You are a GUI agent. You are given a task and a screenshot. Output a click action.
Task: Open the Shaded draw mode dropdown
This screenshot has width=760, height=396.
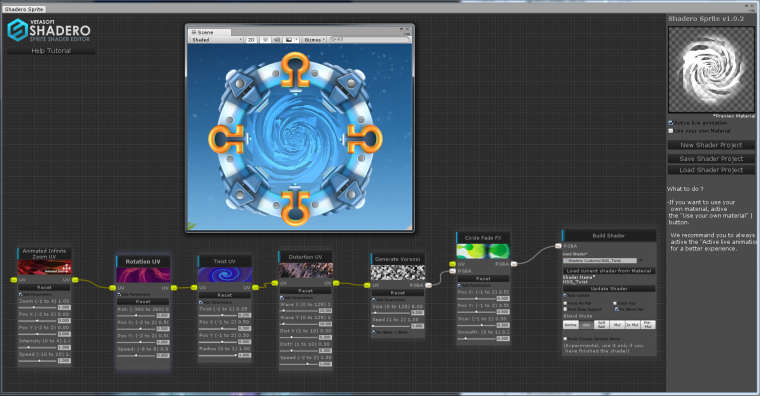pyautogui.click(x=216, y=40)
